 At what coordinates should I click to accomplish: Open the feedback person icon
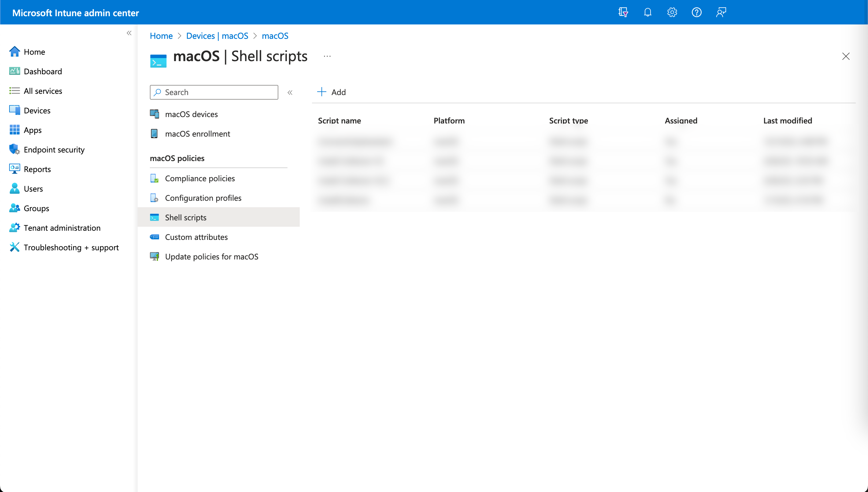[721, 13]
